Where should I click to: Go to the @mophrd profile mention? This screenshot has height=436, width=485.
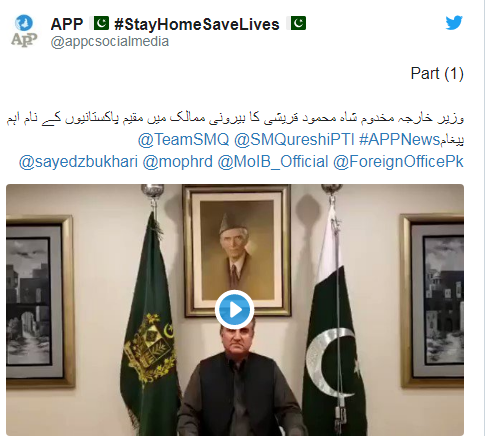coord(178,162)
